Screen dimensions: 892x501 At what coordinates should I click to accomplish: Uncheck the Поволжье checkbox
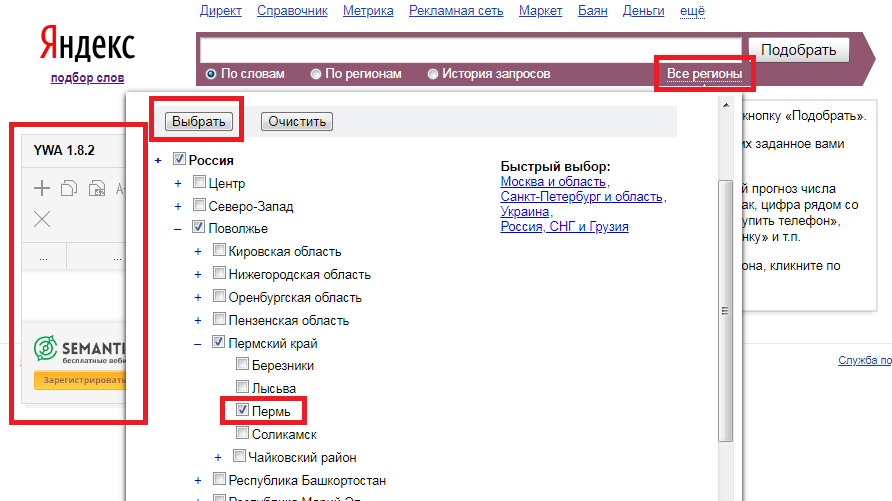point(199,227)
